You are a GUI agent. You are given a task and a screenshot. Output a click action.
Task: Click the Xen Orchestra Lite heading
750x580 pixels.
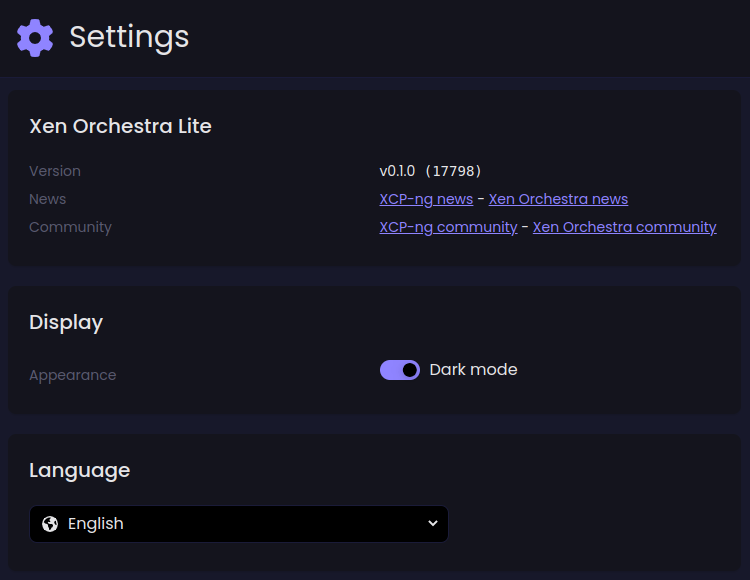click(120, 126)
